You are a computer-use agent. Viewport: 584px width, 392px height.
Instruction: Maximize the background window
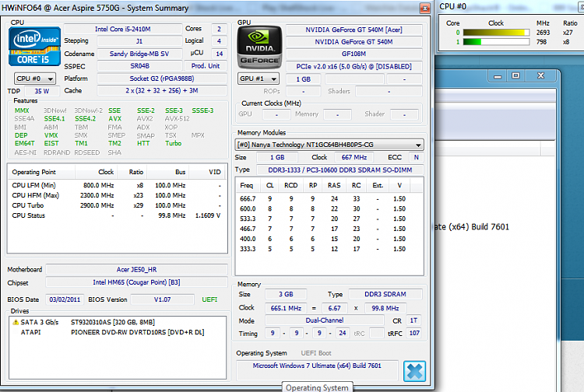515,76
